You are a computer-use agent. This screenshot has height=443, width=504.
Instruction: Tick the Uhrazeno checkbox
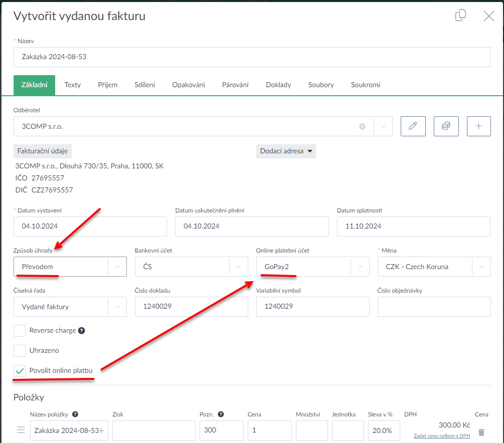click(x=20, y=351)
